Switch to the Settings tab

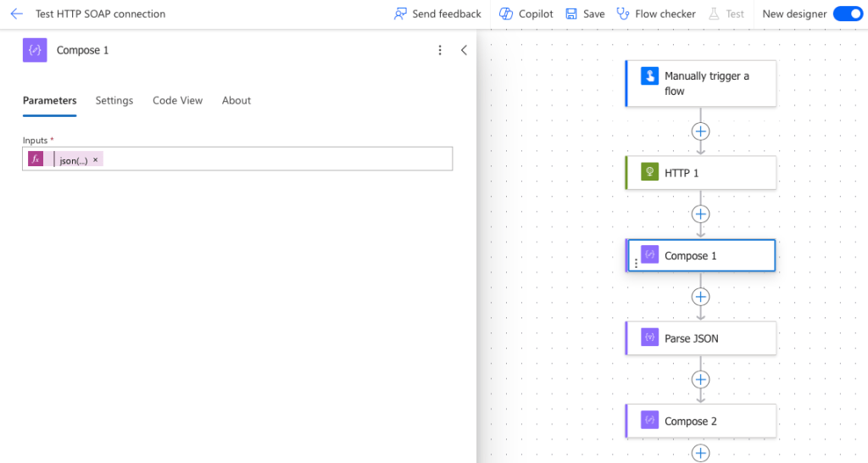coord(114,100)
